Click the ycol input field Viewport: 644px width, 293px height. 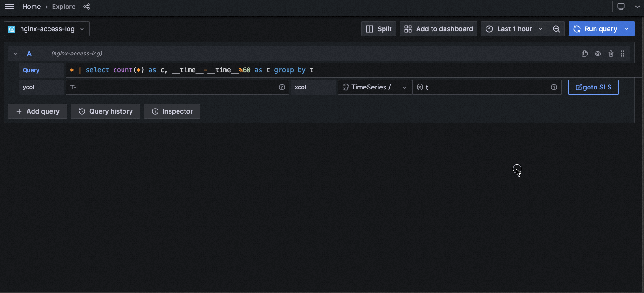tap(177, 87)
